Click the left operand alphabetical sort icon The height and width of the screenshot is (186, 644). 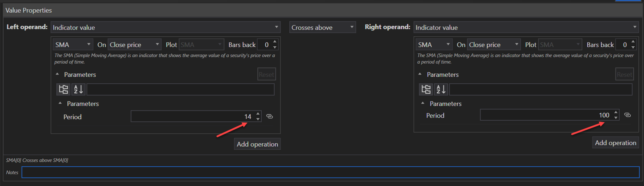(x=78, y=89)
